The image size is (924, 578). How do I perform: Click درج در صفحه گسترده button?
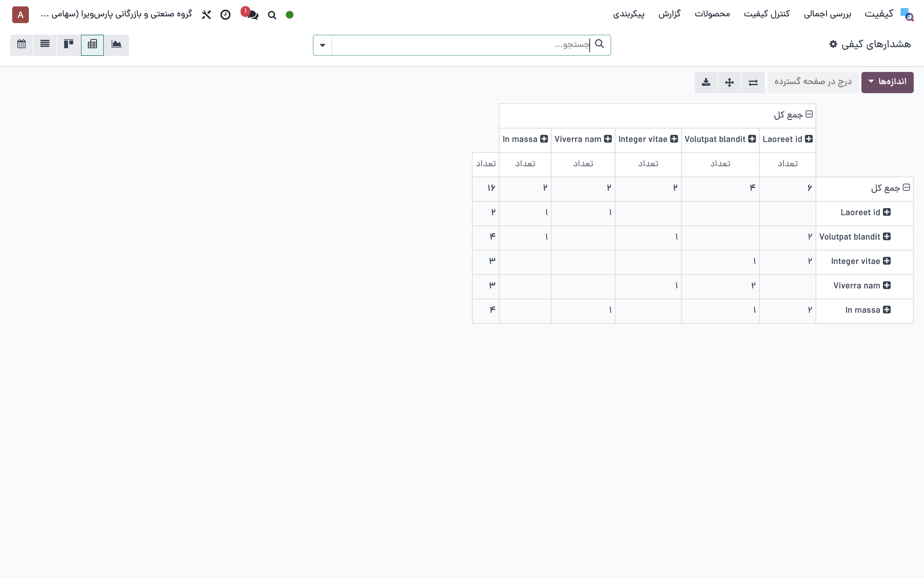[813, 82]
